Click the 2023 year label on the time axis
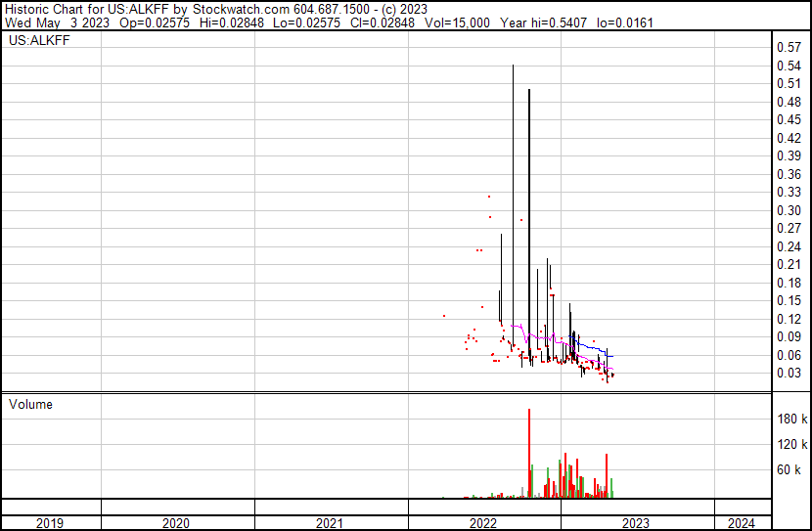 (636, 523)
